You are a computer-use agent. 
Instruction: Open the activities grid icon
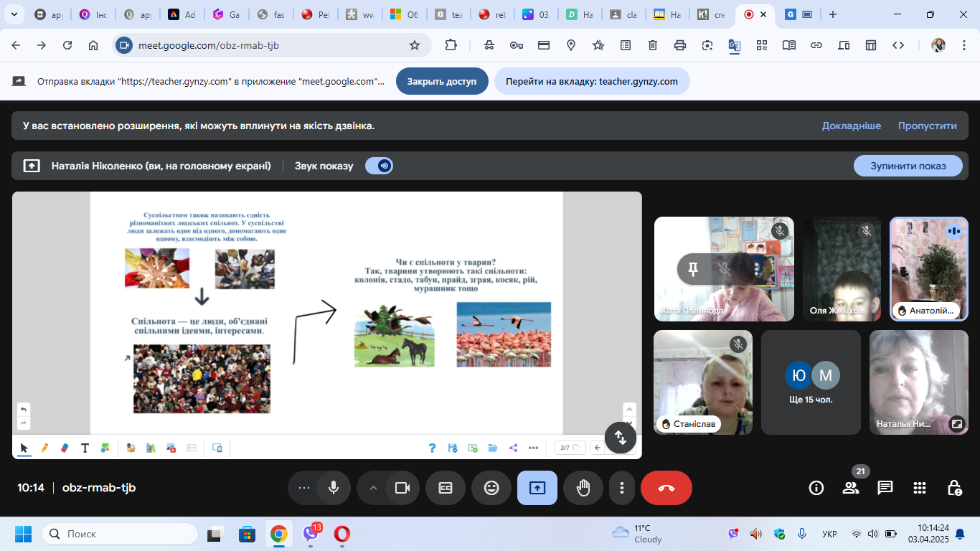point(920,488)
